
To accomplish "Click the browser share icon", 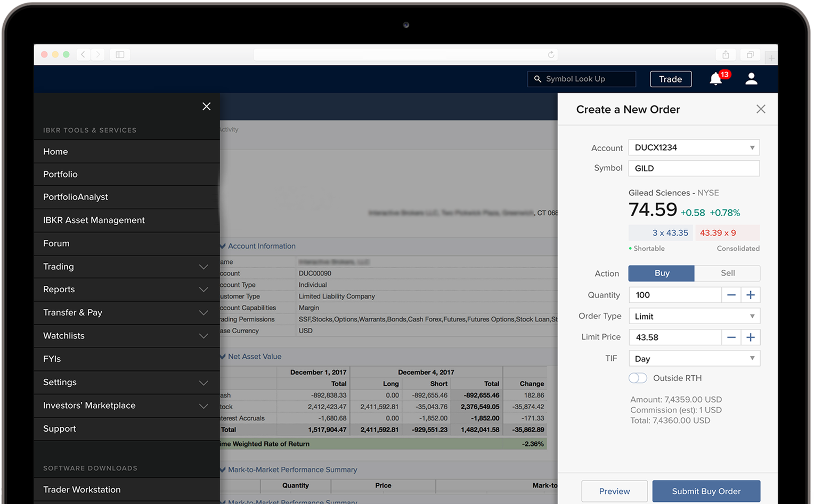I will [726, 54].
